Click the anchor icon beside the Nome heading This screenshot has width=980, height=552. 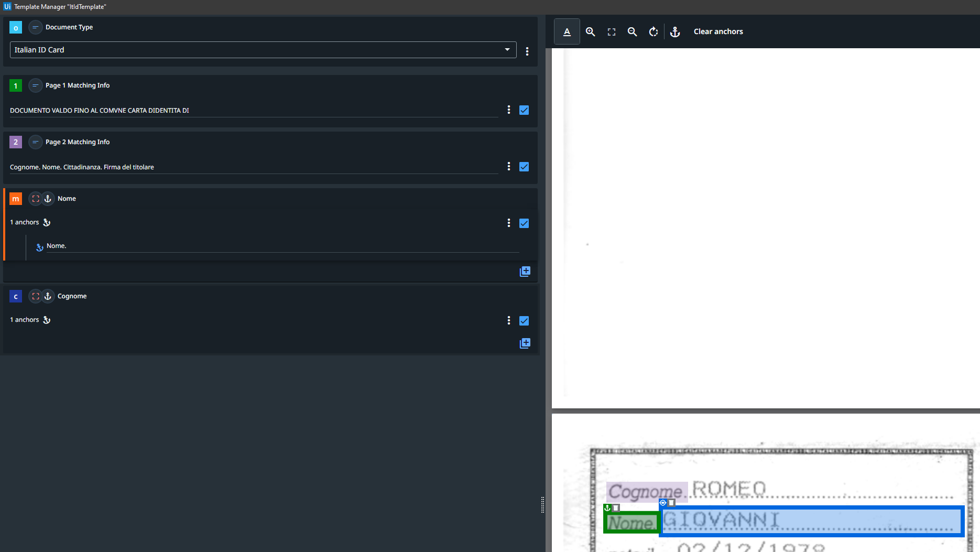pyautogui.click(x=48, y=199)
